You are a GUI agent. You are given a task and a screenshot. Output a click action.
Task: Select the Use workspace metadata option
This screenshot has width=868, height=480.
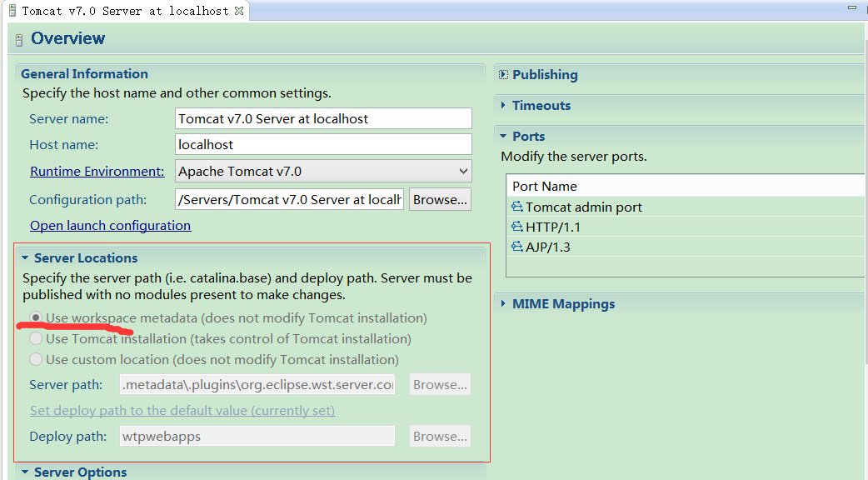pyautogui.click(x=34, y=317)
